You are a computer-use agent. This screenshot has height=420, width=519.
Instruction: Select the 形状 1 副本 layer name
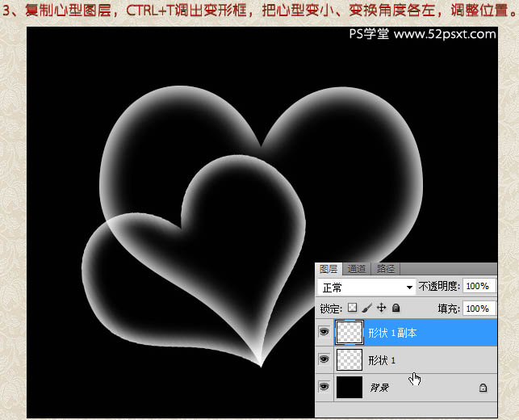tap(392, 333)
